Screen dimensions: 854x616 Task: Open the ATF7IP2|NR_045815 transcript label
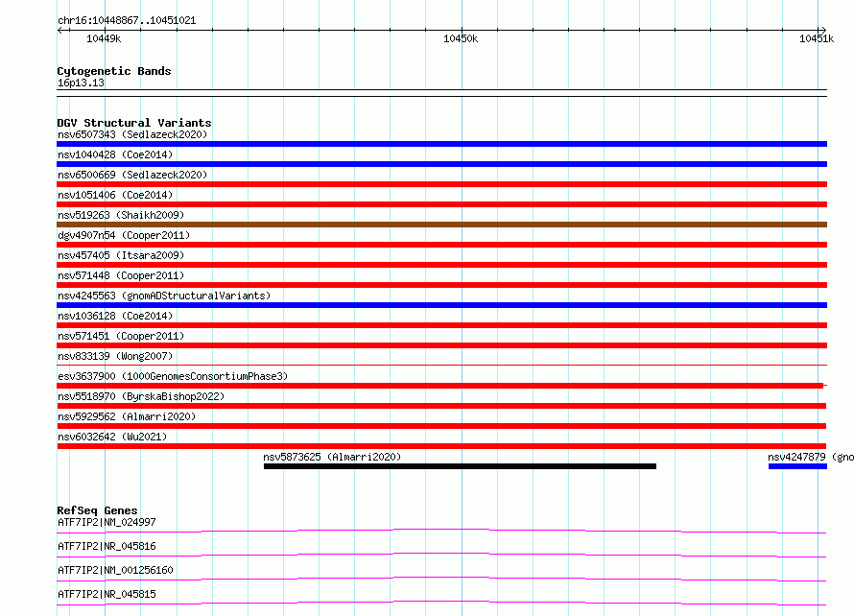click(x=107, y=594)
